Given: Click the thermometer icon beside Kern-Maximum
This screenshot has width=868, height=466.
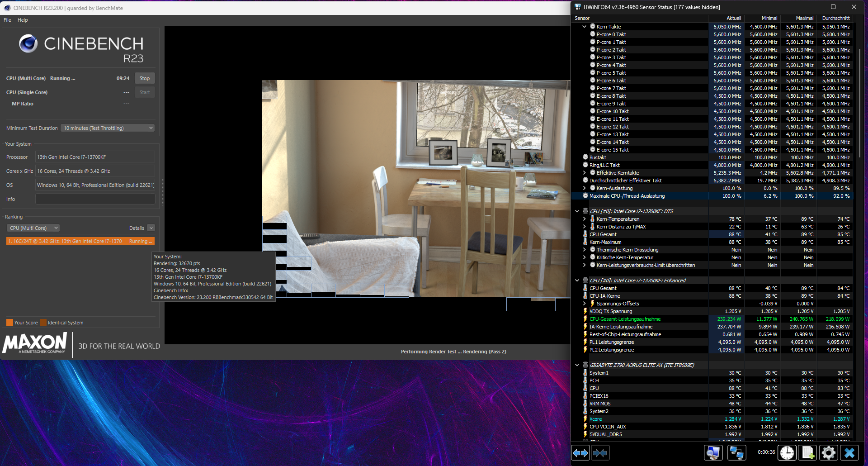Looking at the screenshot, I should pyautogui.click(x=585, y=242).
